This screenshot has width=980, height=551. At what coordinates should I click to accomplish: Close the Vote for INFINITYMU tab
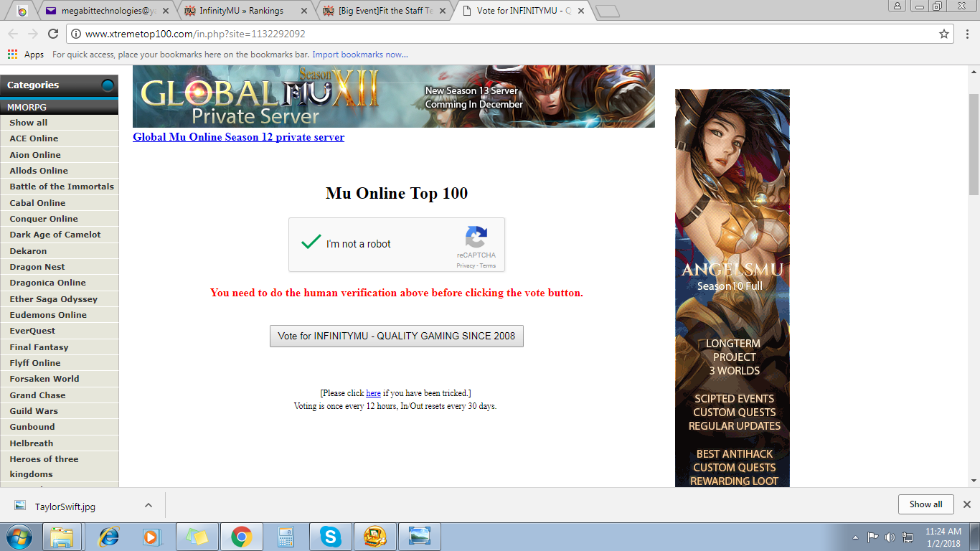[580, 11]
